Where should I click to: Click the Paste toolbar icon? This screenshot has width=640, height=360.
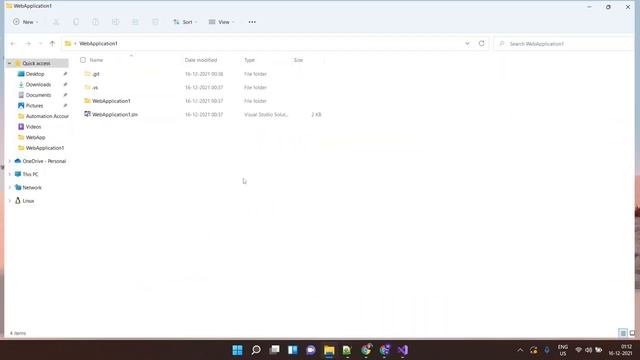pyautogui.click(x=95, y=22)
